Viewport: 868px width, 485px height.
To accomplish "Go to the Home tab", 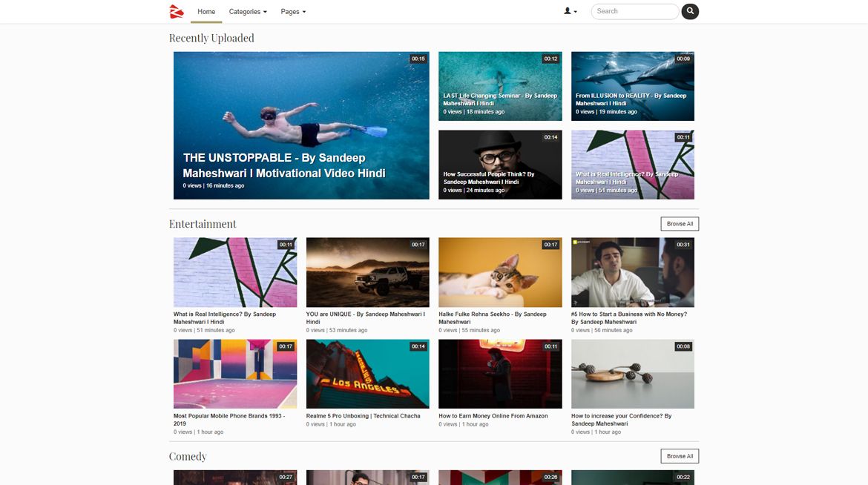I will point(206,12).
